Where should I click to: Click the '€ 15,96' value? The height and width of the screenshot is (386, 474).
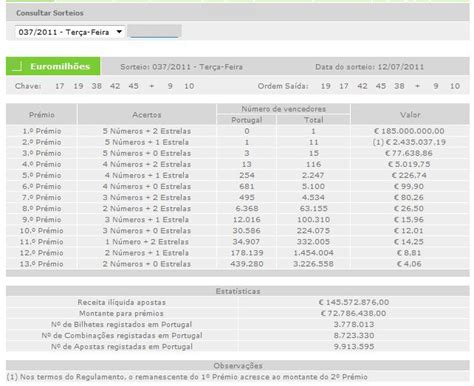(x=409, y=219)
